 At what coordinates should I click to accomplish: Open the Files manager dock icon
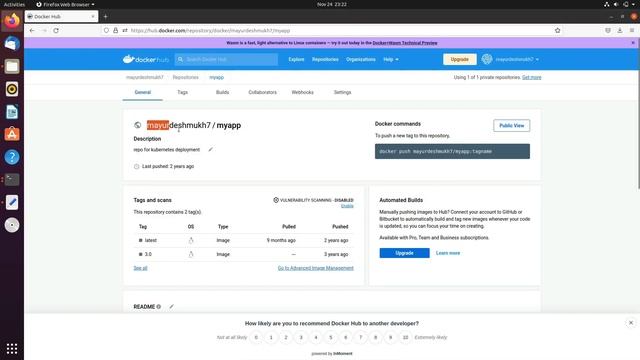pyautogui.click(x=12, y=66)
